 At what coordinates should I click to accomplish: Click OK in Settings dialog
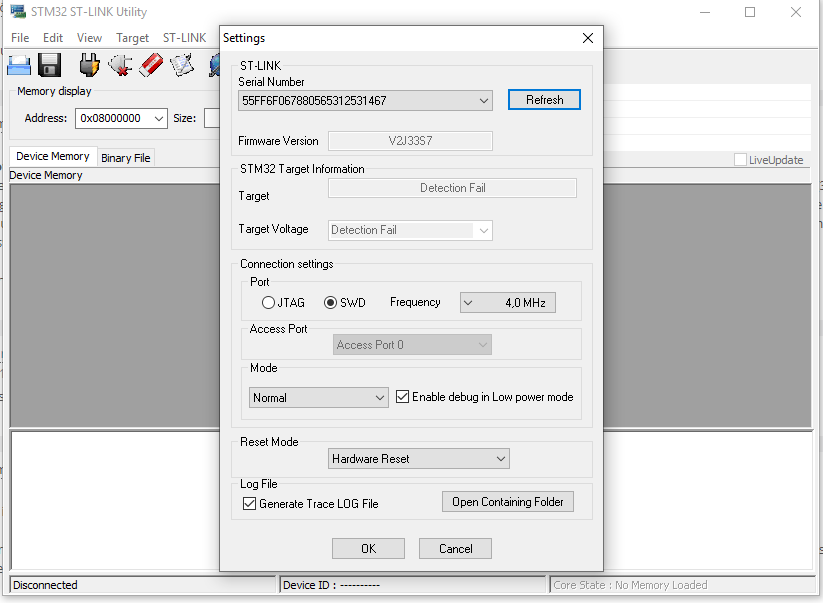(x=368, y=548)
